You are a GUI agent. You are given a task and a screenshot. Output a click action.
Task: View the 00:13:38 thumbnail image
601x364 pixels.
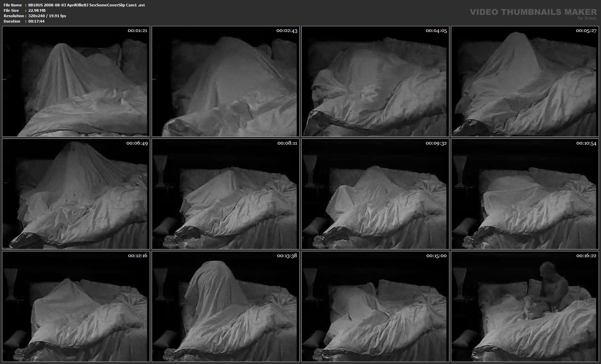[x=226, y=306]
